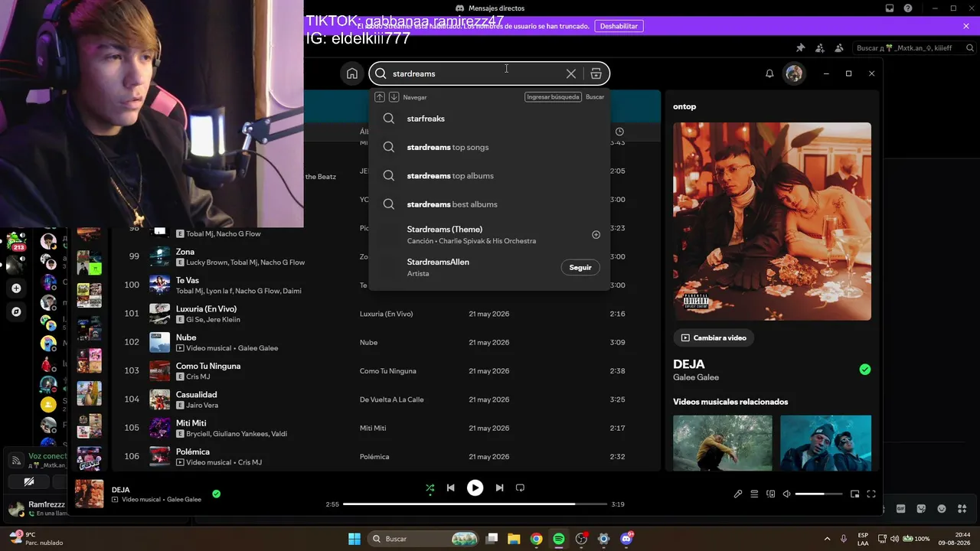Open the mini player icon
The width and height of the screenshot is (980, 551).
(855, 494)
